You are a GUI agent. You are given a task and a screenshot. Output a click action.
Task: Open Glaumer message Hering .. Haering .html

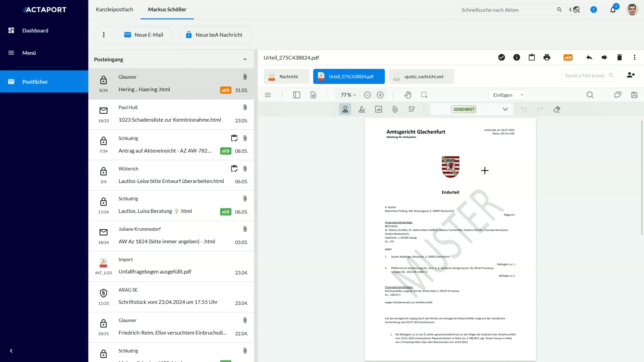171,84
